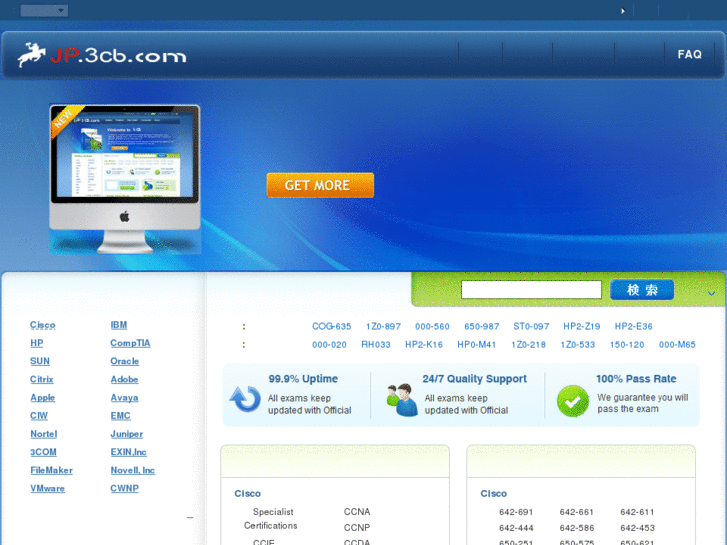Viewport: 727px width, 545px height.
Task: Focus the exam search input field
Action: (x=531, y=290)
